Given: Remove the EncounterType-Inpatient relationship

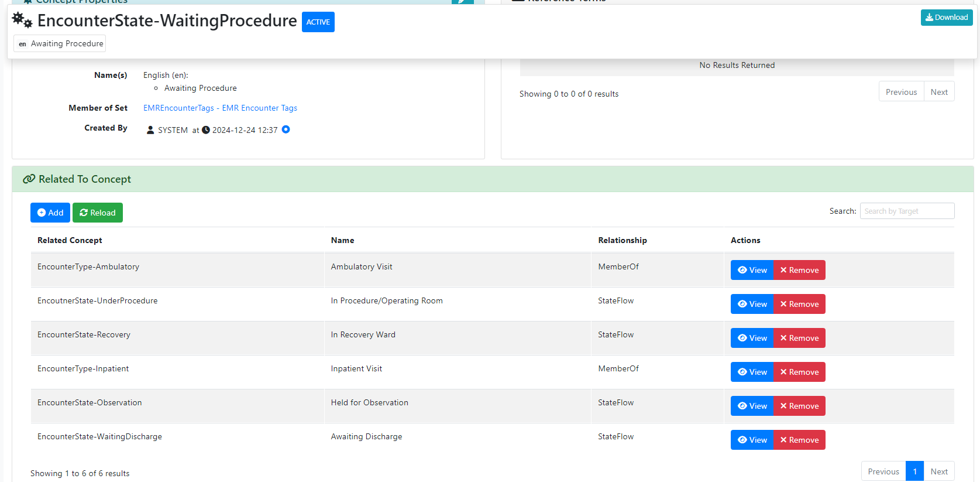Looking at the screenshot, I should (x=799, y=372).
